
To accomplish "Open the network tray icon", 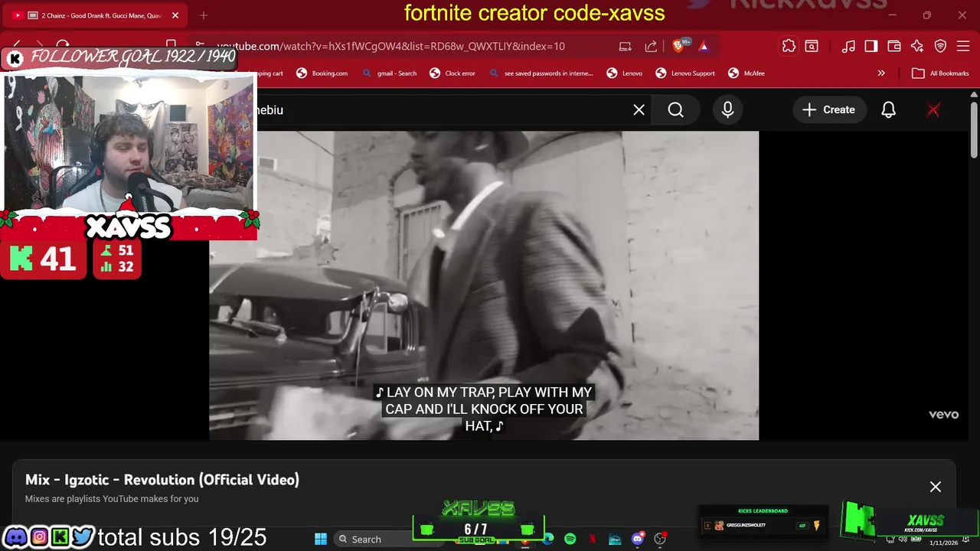I will [x=890, y=540].
